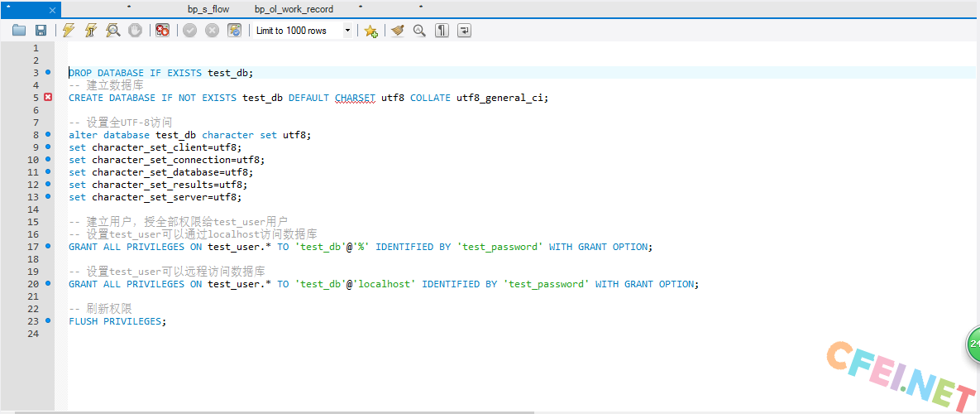Open the find magnifier in toolbar
This screenshot has width=980, height=414.
click(419, 31)
